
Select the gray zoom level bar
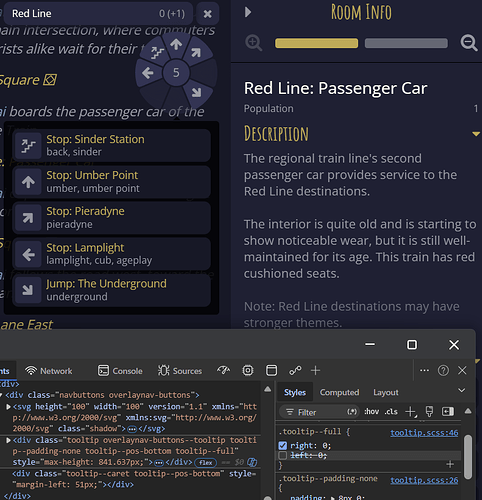point(406,43)
